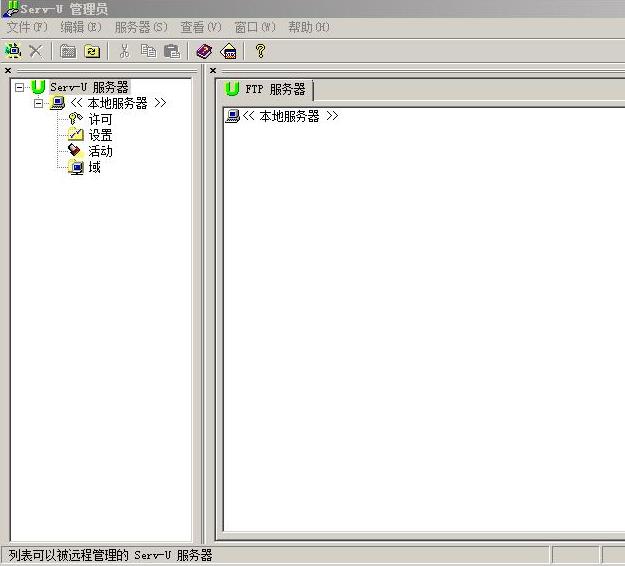
Task: Close the left tree panel
Action: pos(8,71)
